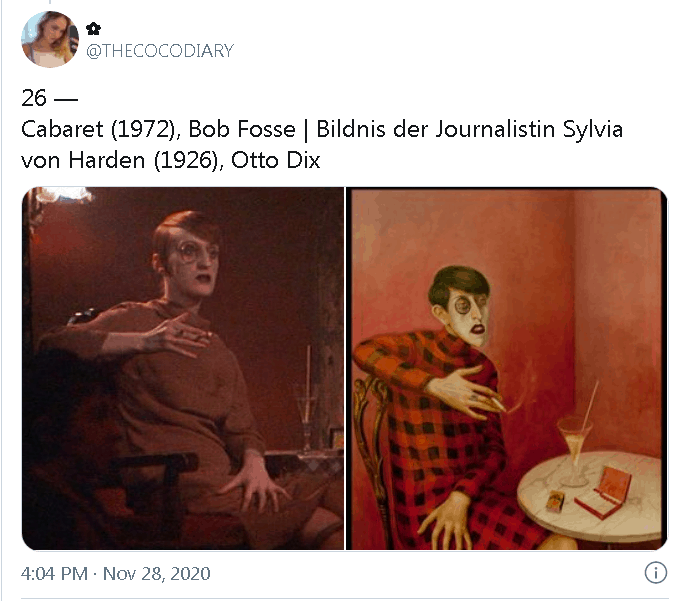Click the 4:04 PM timestamp link

click(54, 574)
